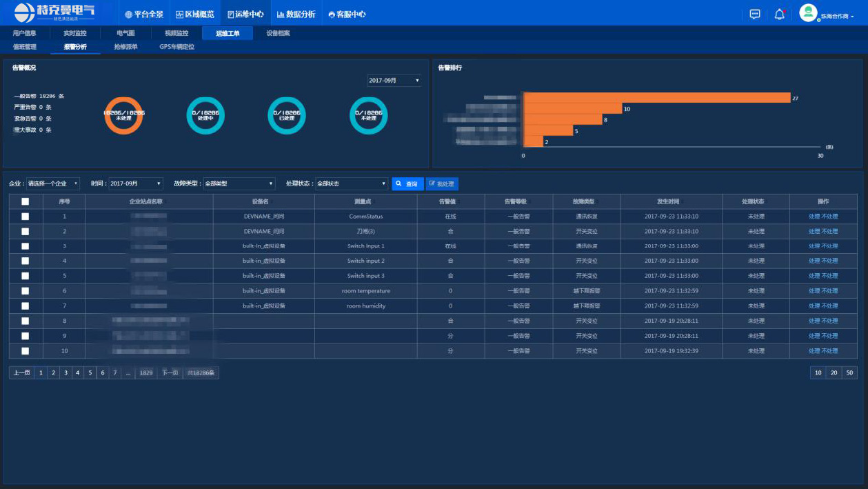Select the checkbox for row 5

click(26, 276)
